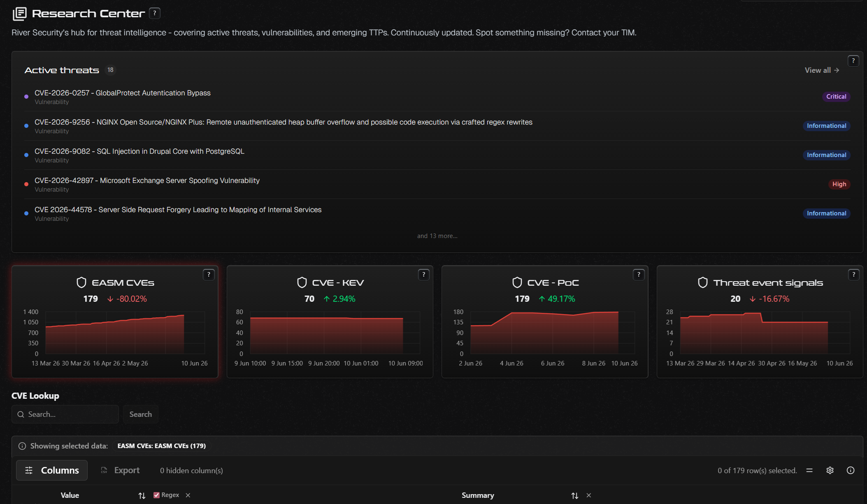Select the Threat event signals chart area
Screen dimensions: 867x504
pyautogui.click(x=765, y=333)
